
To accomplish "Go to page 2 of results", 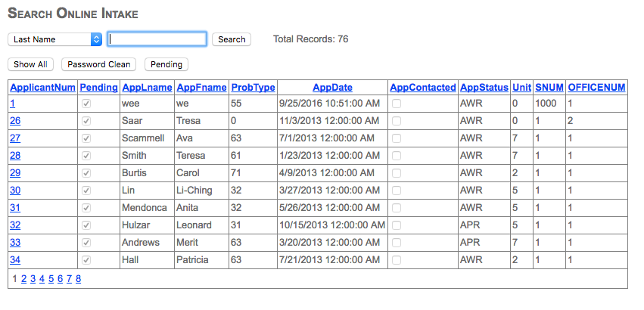I will (x=23, y=279).
